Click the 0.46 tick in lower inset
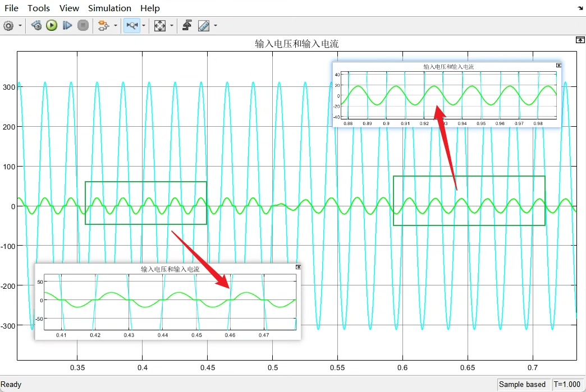This screenshot has height=392, width=586. tap(230, 335)
